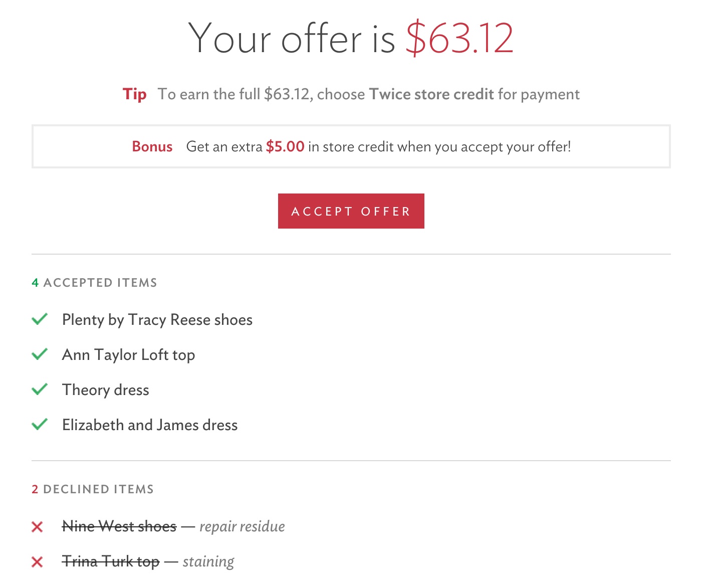Image resolution: width=703 pixels, height=588 pixels.
Task: Click the '4 Accepted Items' section heading
Action: tap(94, 283)
